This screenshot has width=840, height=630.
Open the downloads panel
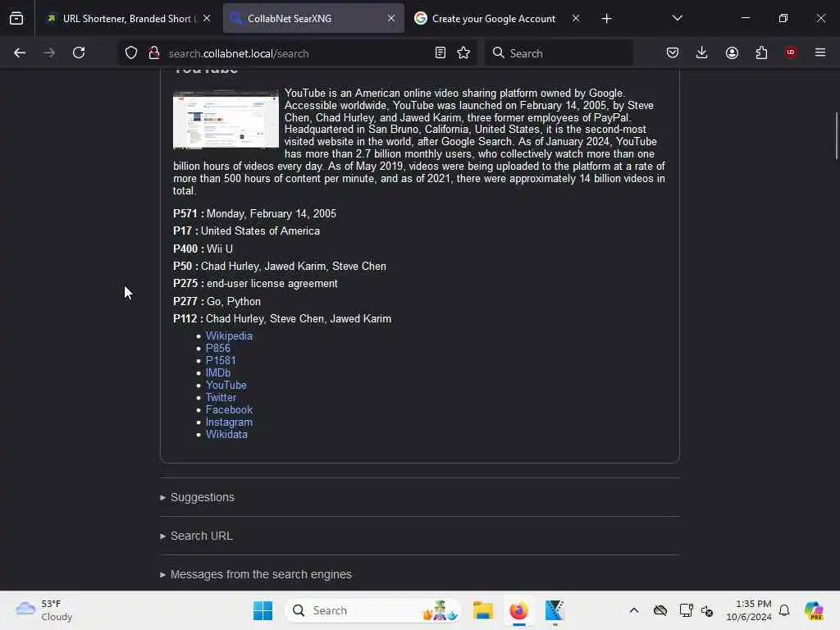click(x=702, y=52)
